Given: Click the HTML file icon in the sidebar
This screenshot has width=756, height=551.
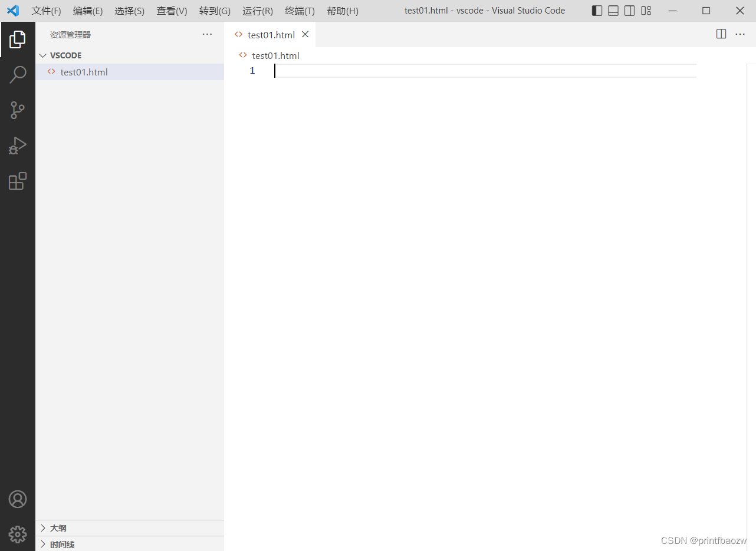Looking at the screenshot, I should [x=51, y=72].
